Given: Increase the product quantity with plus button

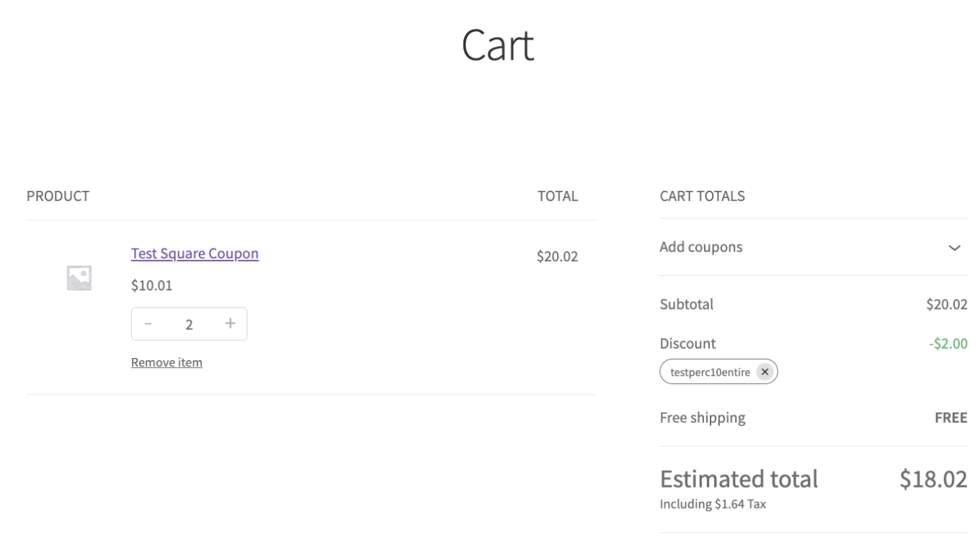Looking at the screenshot, I should tap(231, 324).
